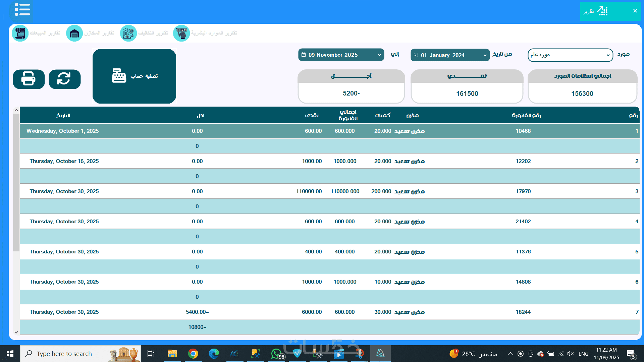Click the refresh data icon button
The image size is (644, 362).
[x=64, y=79]
